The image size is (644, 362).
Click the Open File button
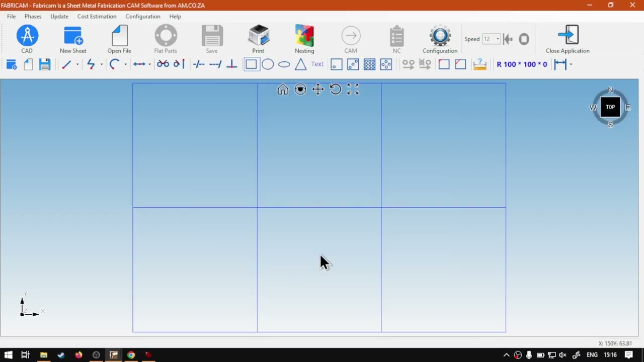[x=119, y=39]
